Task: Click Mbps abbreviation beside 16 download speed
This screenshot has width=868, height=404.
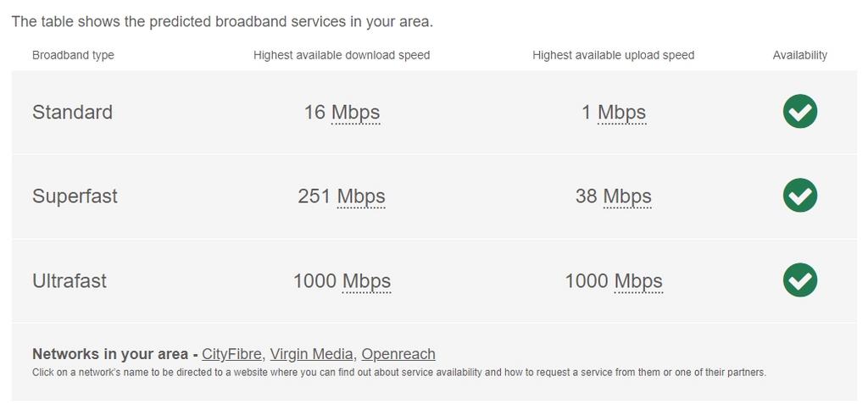Action: pos(355,113)
